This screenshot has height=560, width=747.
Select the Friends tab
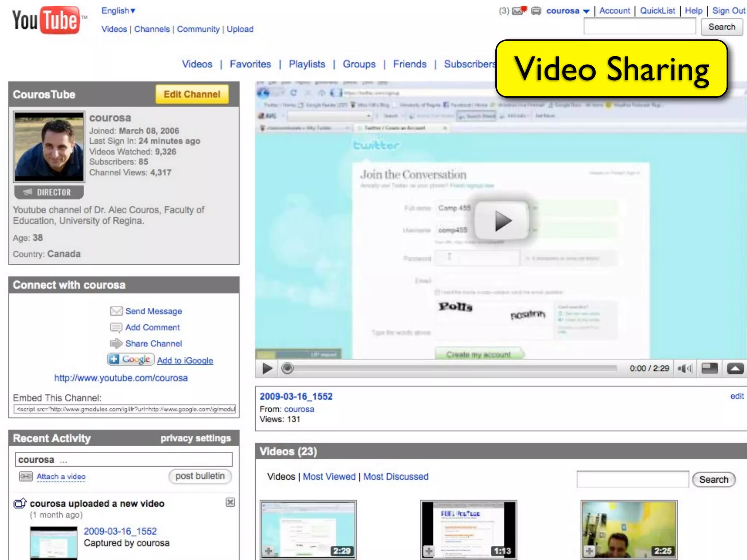pos(410,64)
